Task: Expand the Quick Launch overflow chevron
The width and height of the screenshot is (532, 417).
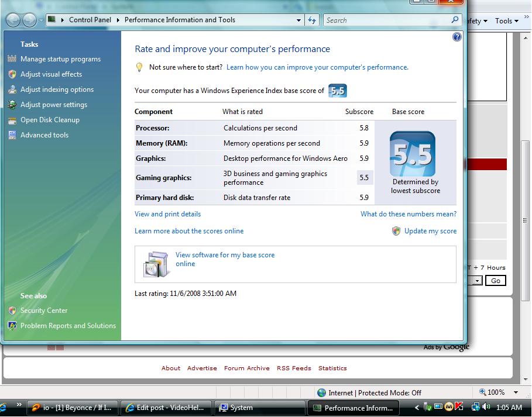Action: tap(19, 405)
